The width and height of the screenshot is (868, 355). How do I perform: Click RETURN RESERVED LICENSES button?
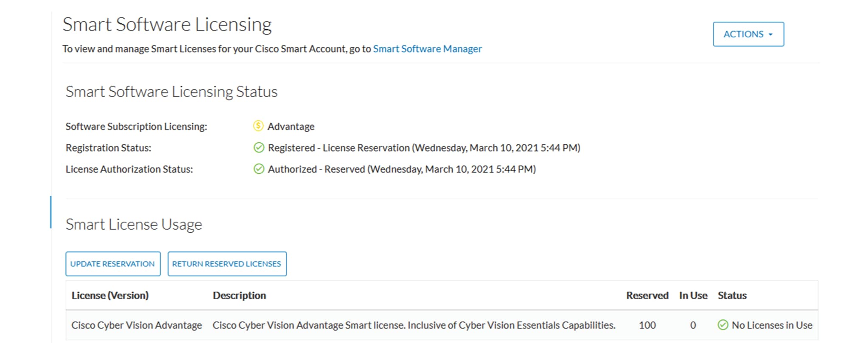(227, 264)
